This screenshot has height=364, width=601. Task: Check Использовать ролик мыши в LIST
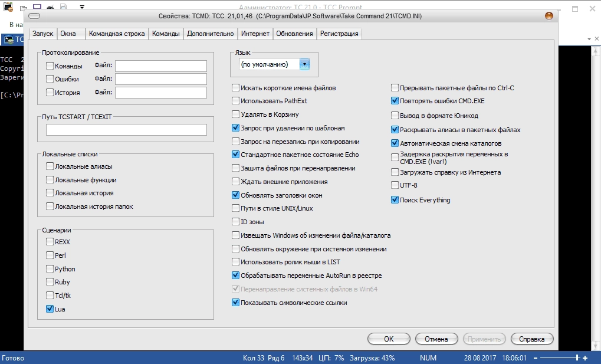click(235, 262)
